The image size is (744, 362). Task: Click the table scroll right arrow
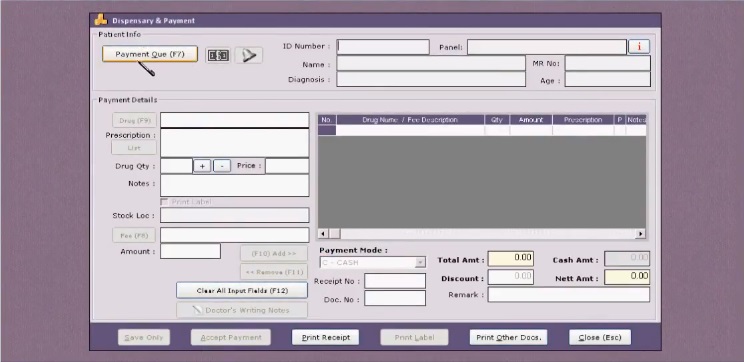[x=641, y=234]
